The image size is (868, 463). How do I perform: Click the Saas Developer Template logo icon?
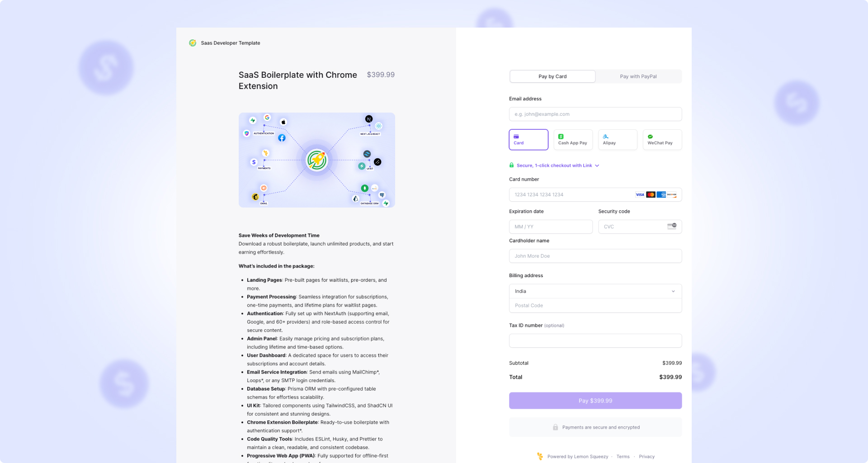point(193,43)
